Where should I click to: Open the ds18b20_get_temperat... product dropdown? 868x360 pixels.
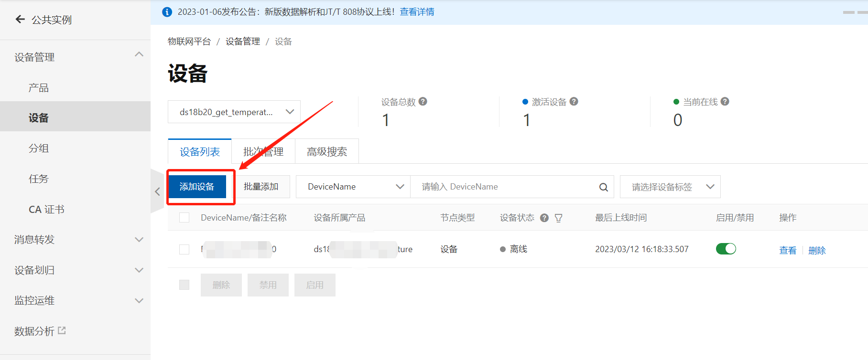(x=234, y=112)
